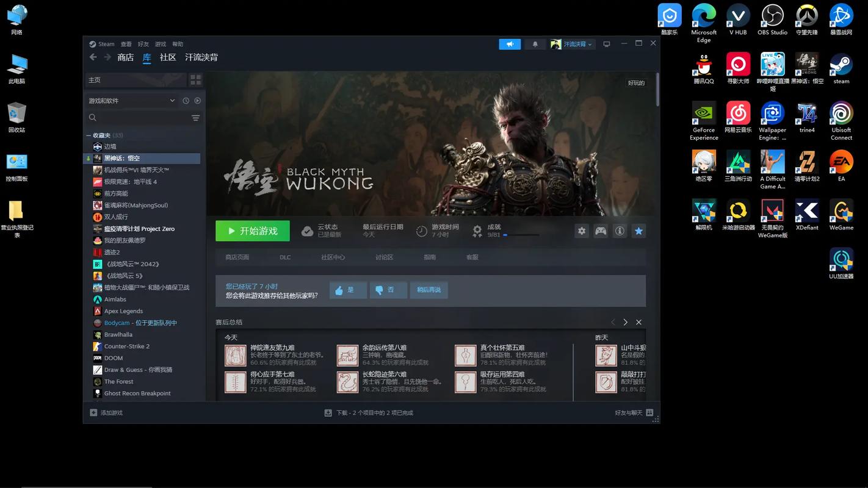Open the 查看 view menu
The width and height of the screenshot is (868, 488).
(126, 44)
